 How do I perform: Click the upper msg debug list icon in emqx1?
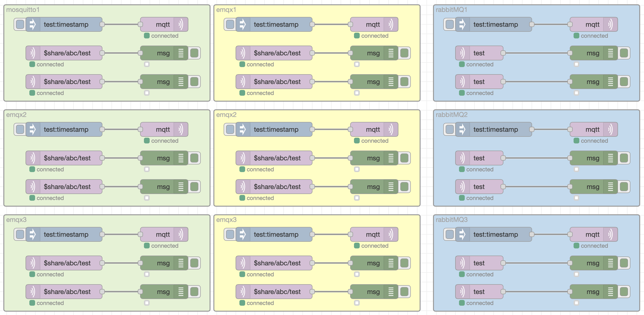391,53
